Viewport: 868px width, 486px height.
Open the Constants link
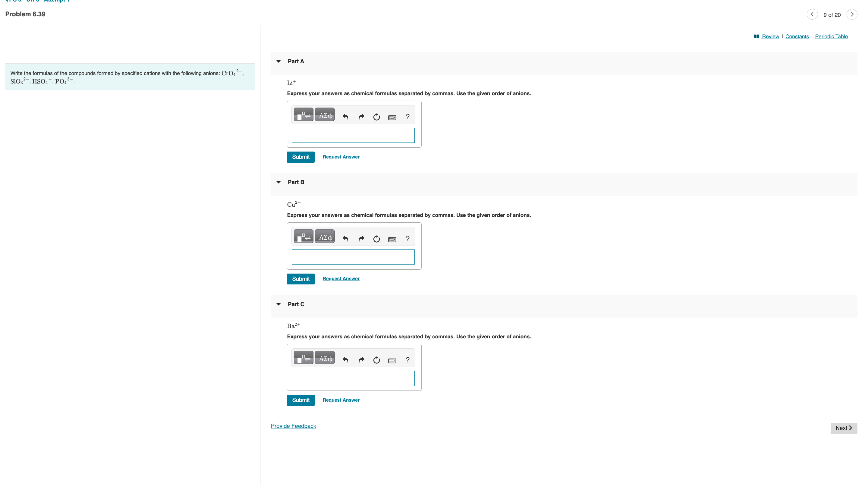[x=797, y=36]
